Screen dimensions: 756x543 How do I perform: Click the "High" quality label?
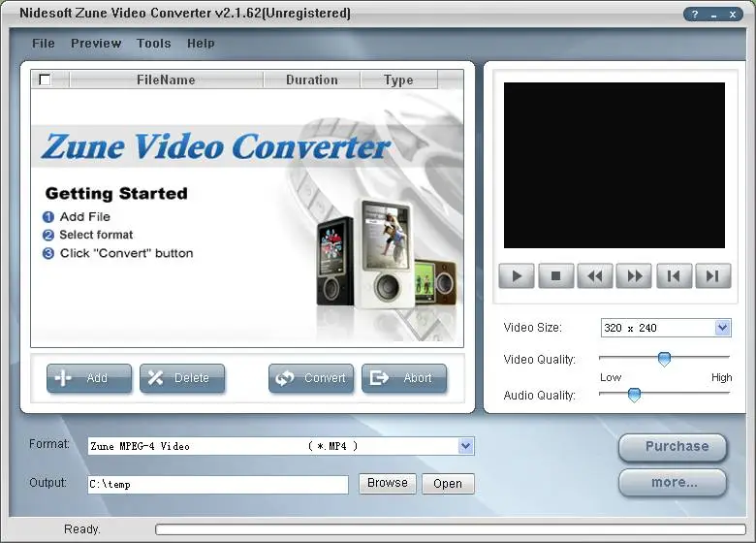tap(721, 377)
